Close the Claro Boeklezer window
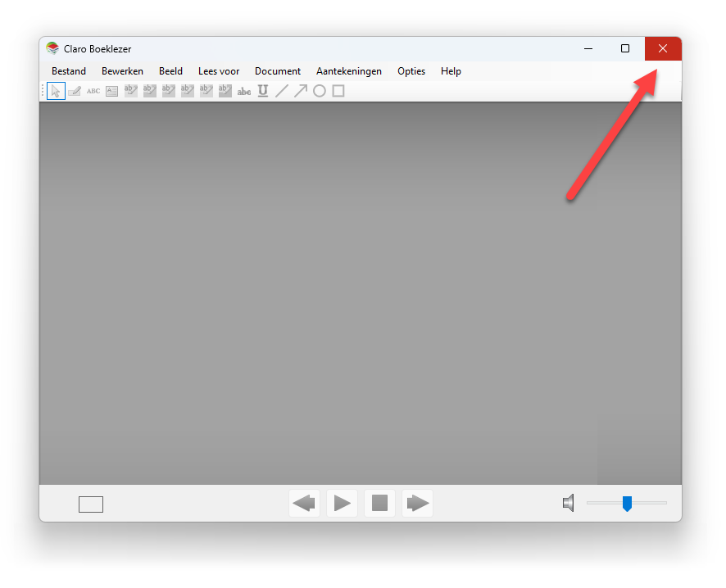Image resolution: width=726 pixels, height=588 pixels. tap(663, 48)
